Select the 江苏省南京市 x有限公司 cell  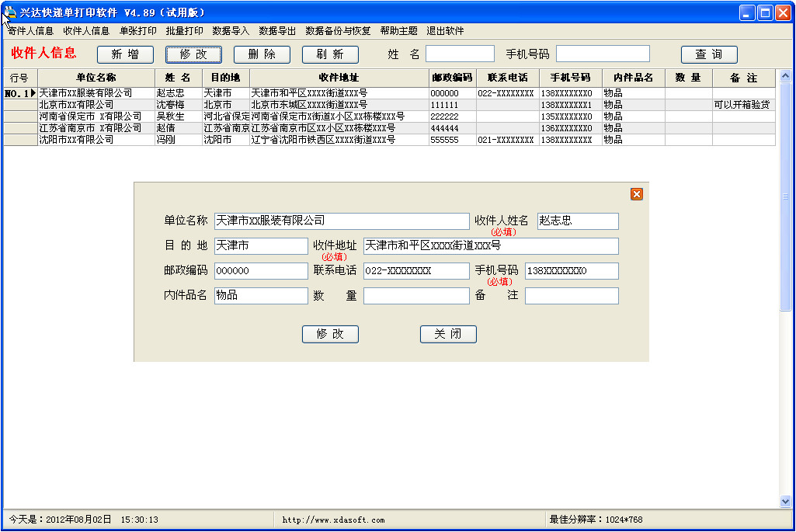tap(96, 128)
